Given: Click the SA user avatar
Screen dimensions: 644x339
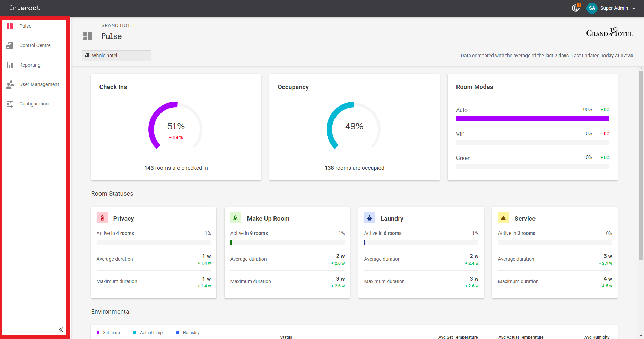Looking at the screenshot, I should click(x=592, y=8).
